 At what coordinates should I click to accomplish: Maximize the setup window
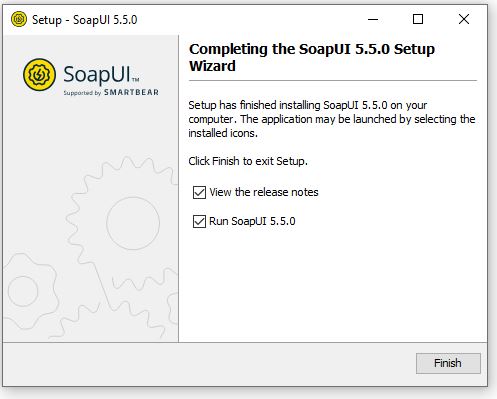pos(418,19)
